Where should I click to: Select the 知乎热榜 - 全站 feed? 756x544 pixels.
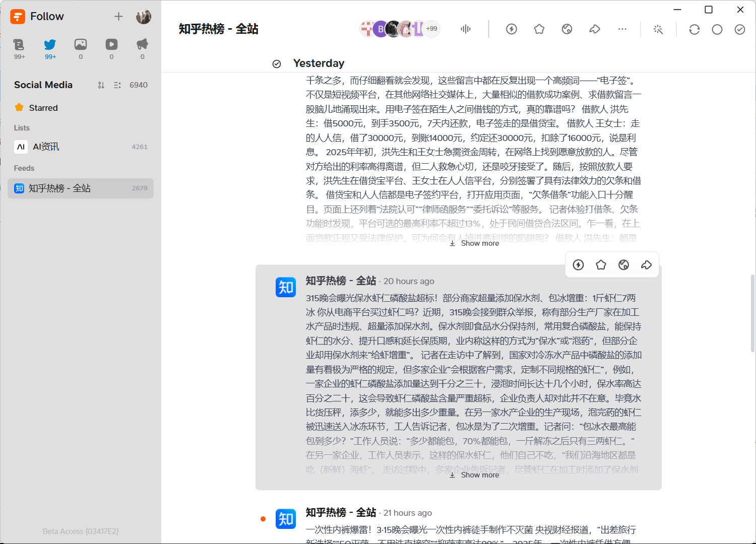(x=81, y=188)
